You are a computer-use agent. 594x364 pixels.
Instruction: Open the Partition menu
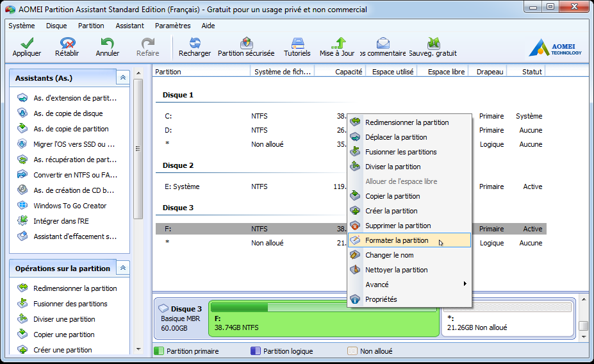(91, 26)
